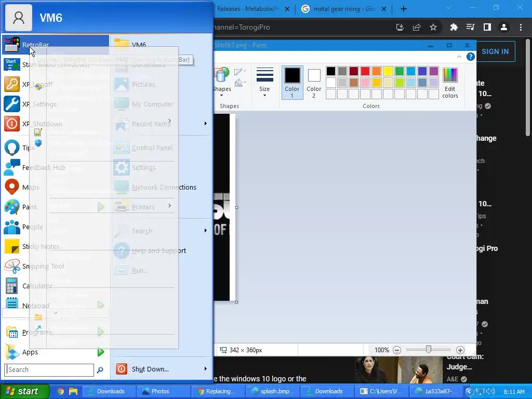Image resolution: width=532 pixels, height=399 pixels.
Task: Select Color 1 in Paint
Action: coord(292,83)
